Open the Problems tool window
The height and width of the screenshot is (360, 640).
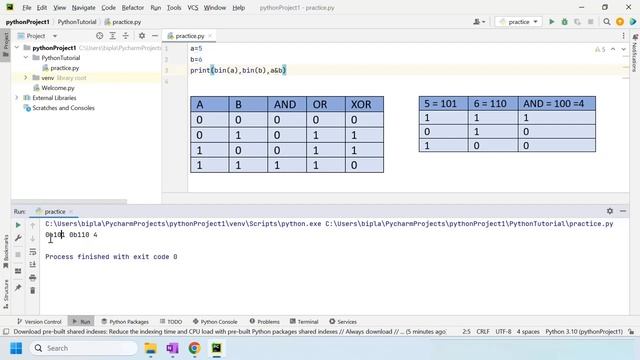coord(264,322)
